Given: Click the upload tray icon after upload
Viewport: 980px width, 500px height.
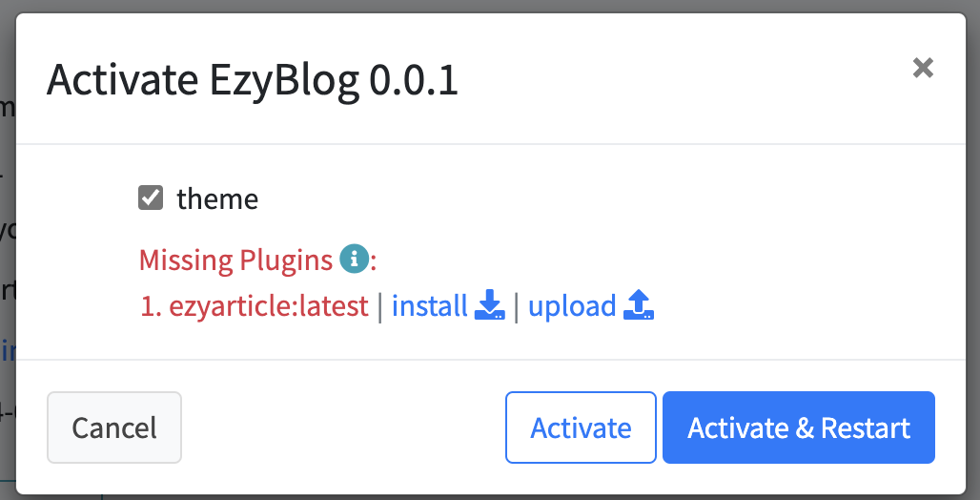Looking at the screenshot, I should pos(639,305).
